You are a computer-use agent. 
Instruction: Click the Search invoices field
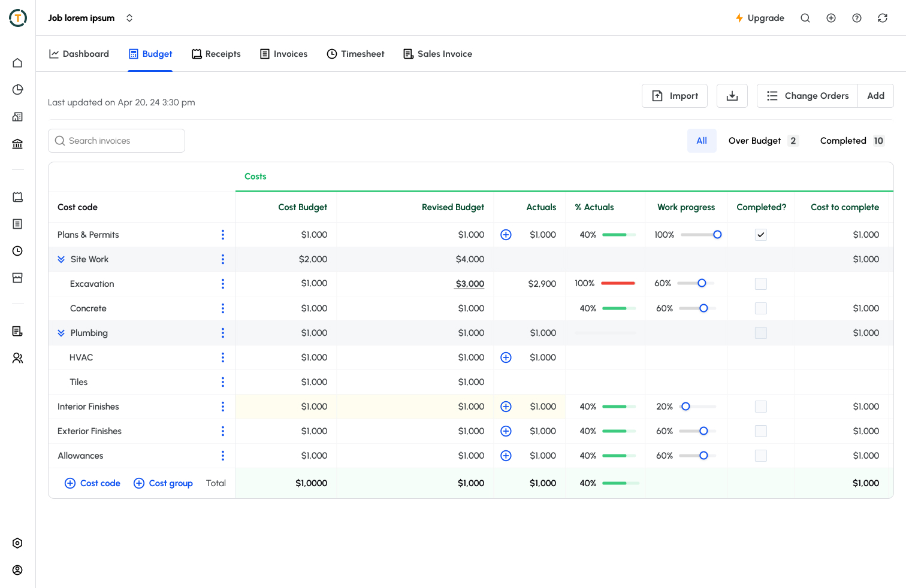click(x=116, y=141)
